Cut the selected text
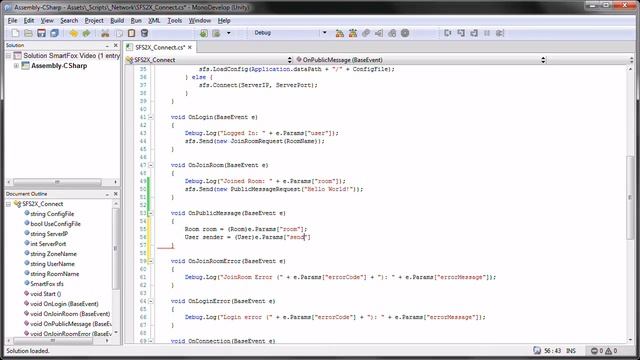The width and height of the screenshot is (640, 360). [x=105, y=33]
